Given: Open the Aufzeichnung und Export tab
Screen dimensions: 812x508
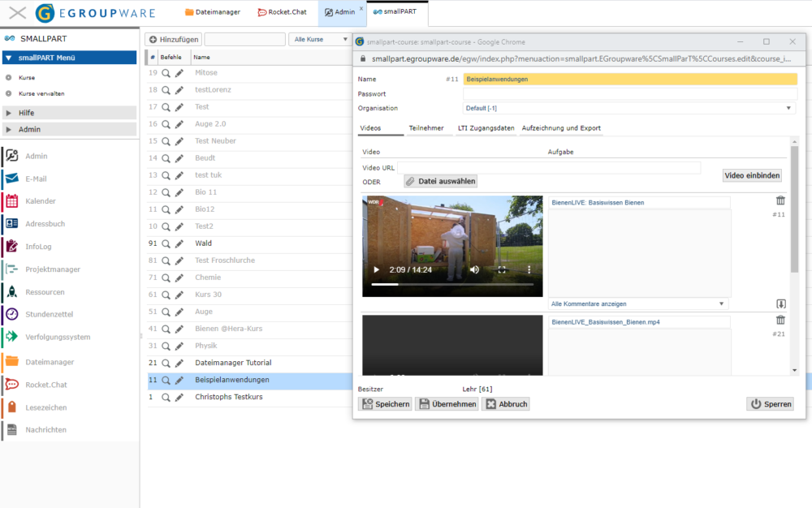Looking at the screenshot, I should pos(560,128).
